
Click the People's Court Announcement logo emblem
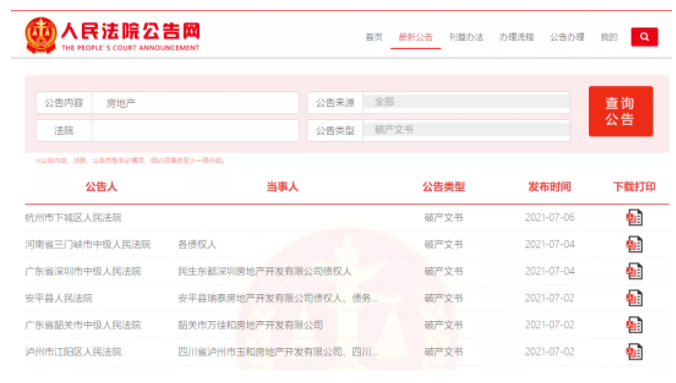pos(41,35)
